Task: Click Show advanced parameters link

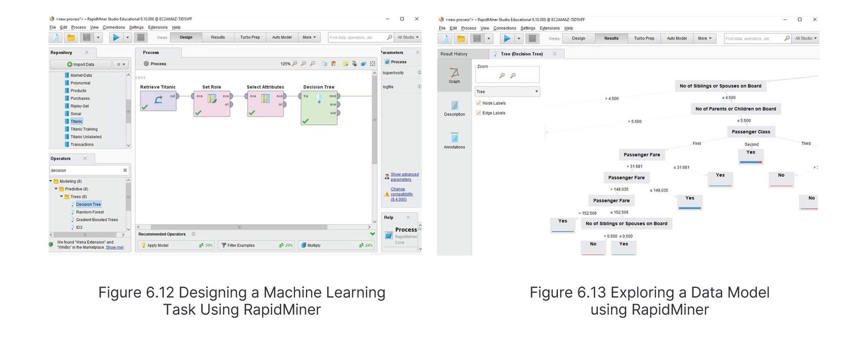Action: pos(405,177)
